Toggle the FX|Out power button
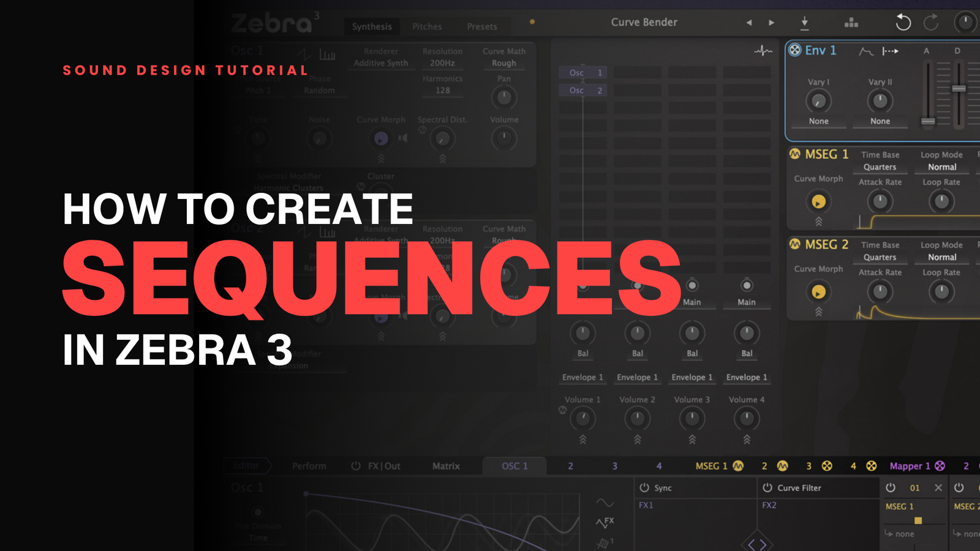This screenshot has height=551, width=980. tap(356, 466)
